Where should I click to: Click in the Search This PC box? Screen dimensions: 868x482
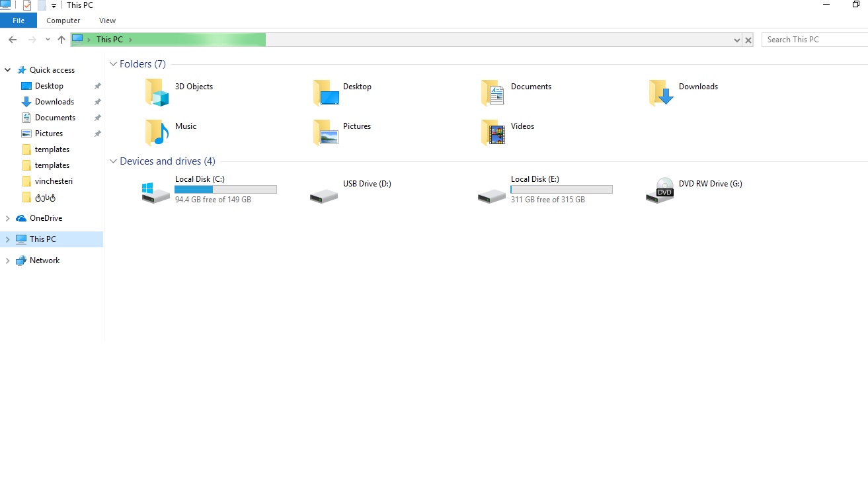click(x=814, y=40)
